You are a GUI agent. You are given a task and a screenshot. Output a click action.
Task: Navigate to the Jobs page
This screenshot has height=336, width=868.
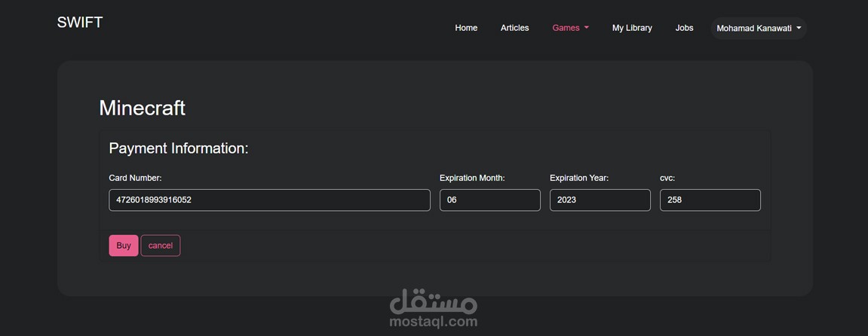(684, 28)
